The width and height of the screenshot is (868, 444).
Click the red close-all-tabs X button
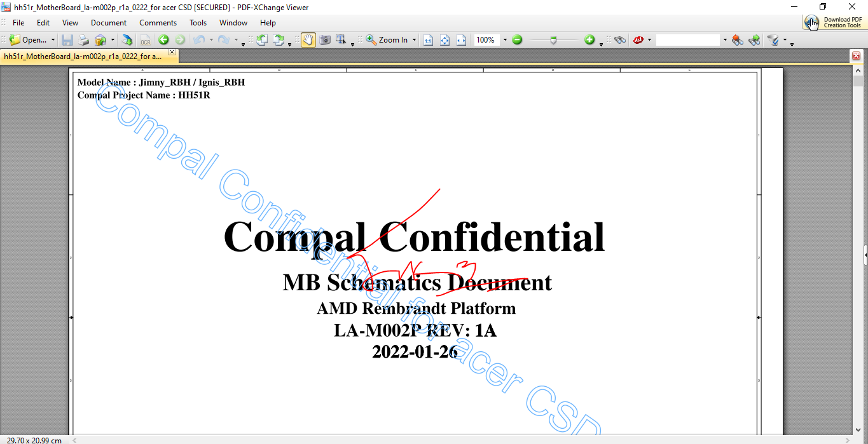coord(856,56)
